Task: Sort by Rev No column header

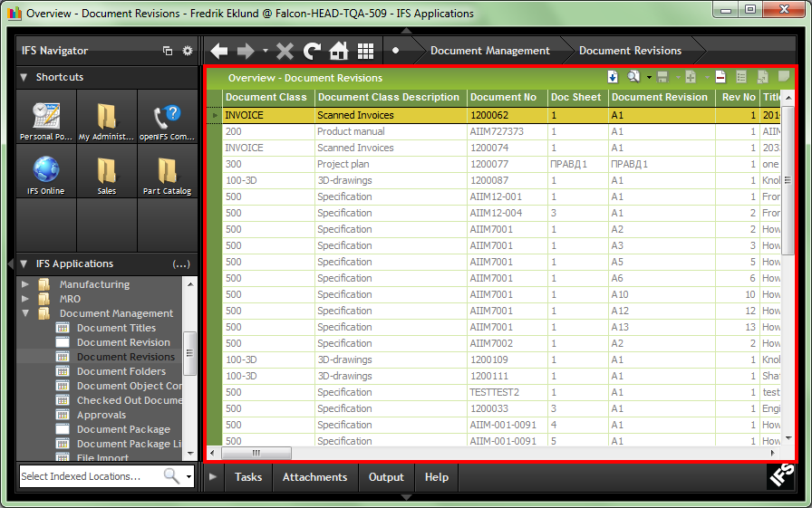Action: 738,97
